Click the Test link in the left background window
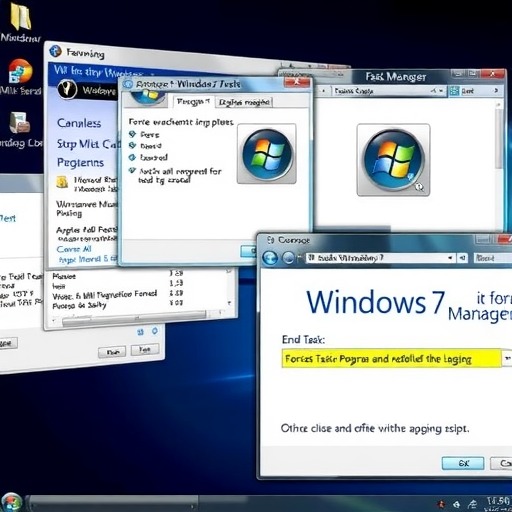 pos(8,218)
